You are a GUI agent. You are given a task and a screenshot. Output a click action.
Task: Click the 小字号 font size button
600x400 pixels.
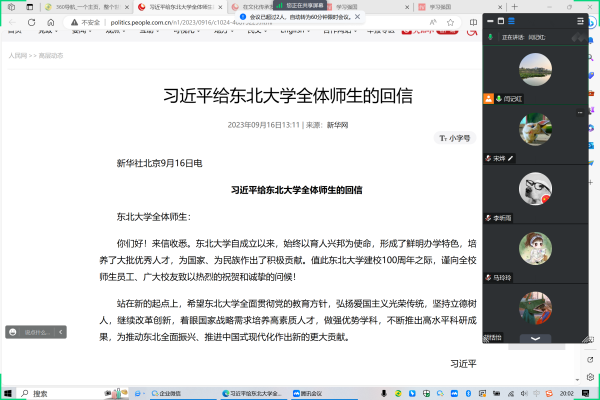coord(455,138)
